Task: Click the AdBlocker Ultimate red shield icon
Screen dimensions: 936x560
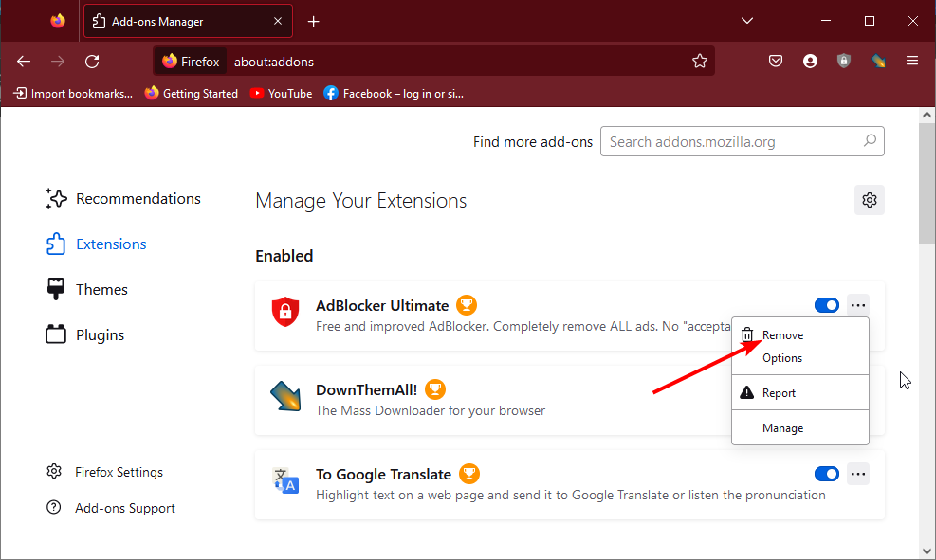Action: click(285, 312)
